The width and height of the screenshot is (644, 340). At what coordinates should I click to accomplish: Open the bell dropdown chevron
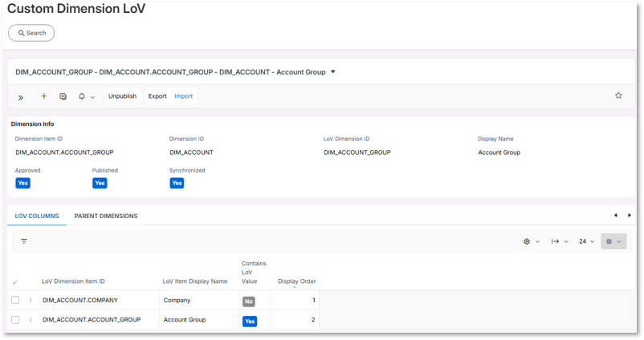92,97
